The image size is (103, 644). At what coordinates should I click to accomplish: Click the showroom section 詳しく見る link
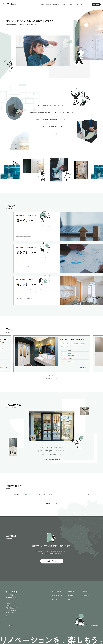tap(51, 460)
